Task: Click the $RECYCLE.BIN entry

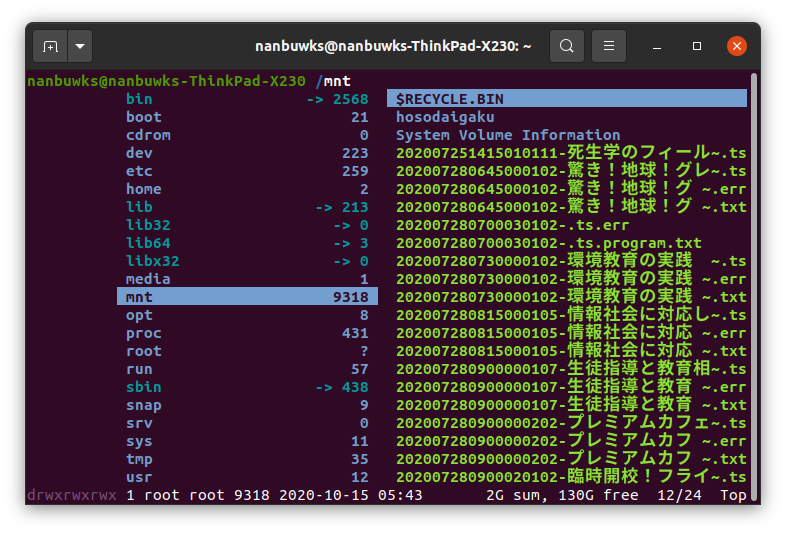Action: click(x=567, y=98)
